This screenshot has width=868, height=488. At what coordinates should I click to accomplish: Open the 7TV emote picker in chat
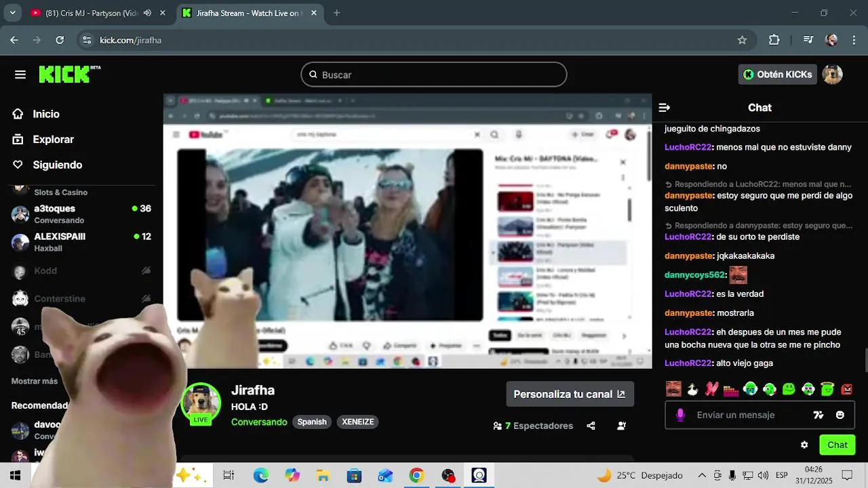point(818,415)
